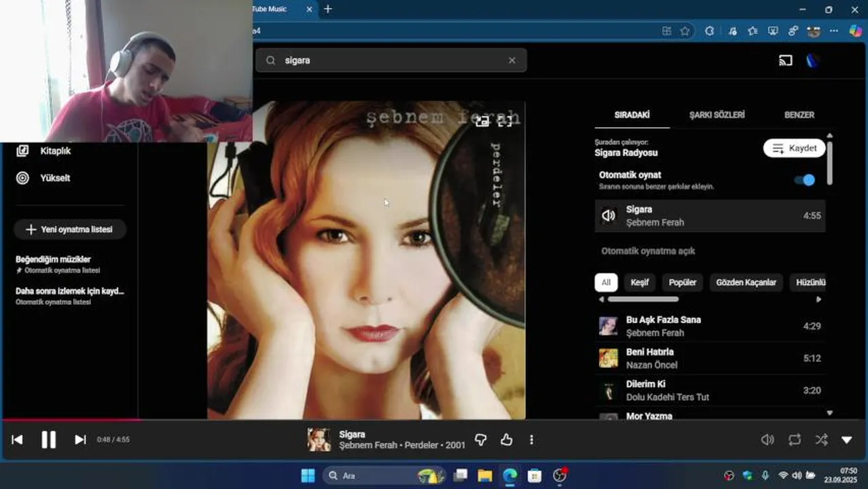Screen dimensions: 868x489
Task: Toggle the Otomatik oynat switch
Action: (804, 180)
